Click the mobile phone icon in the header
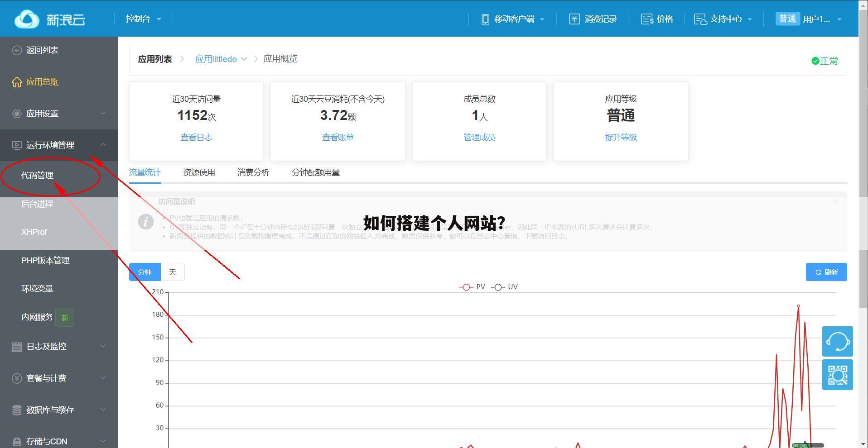This screenshot has height=448, width=868. click(485, 19)
